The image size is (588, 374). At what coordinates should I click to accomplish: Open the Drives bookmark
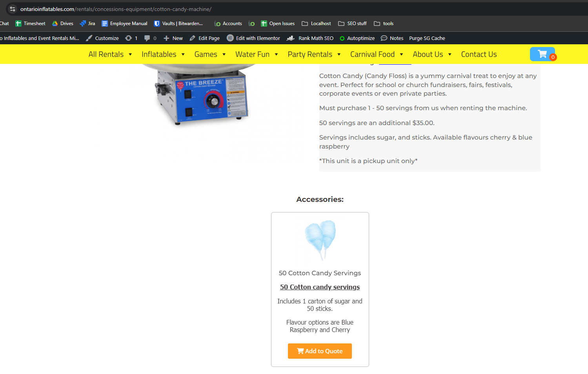63,24
